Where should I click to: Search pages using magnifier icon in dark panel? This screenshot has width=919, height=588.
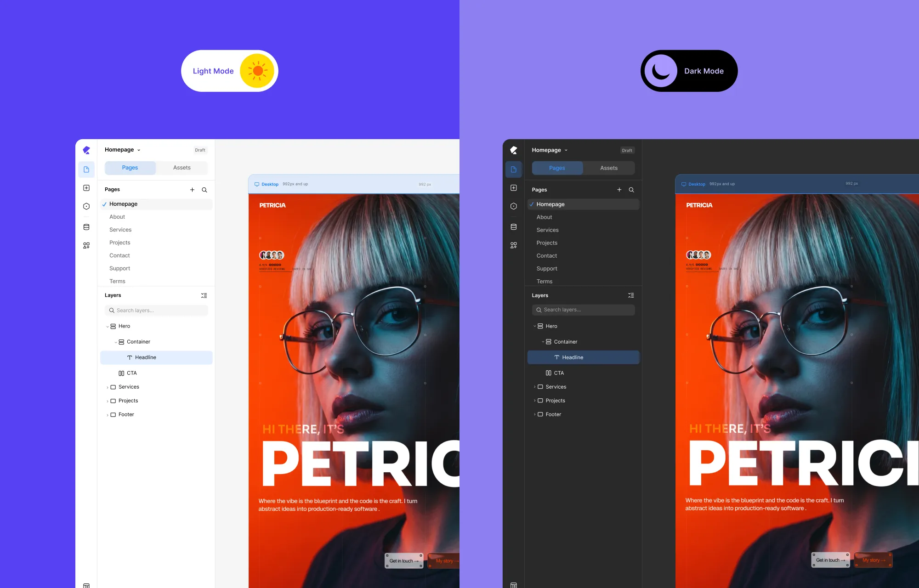point(631,190)
